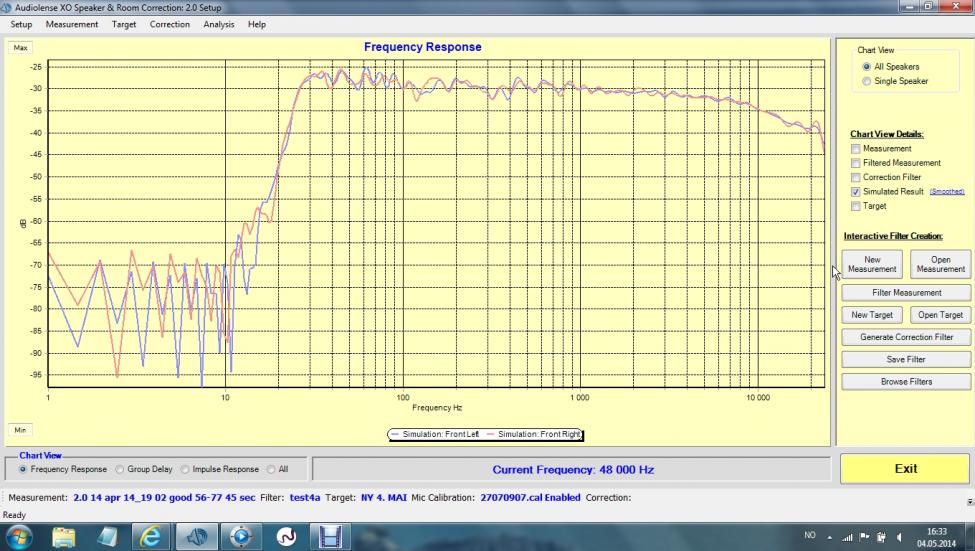Enable the Measurement checkbox

coord(856,149)
